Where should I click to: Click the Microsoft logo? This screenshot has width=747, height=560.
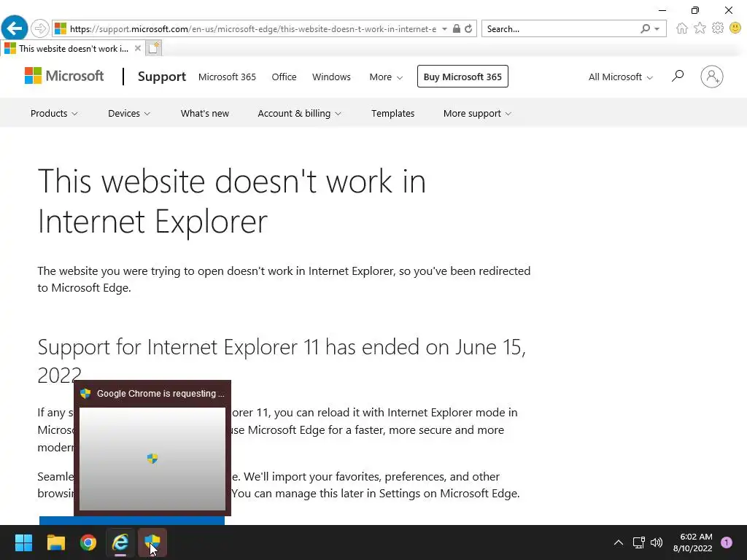64,76
